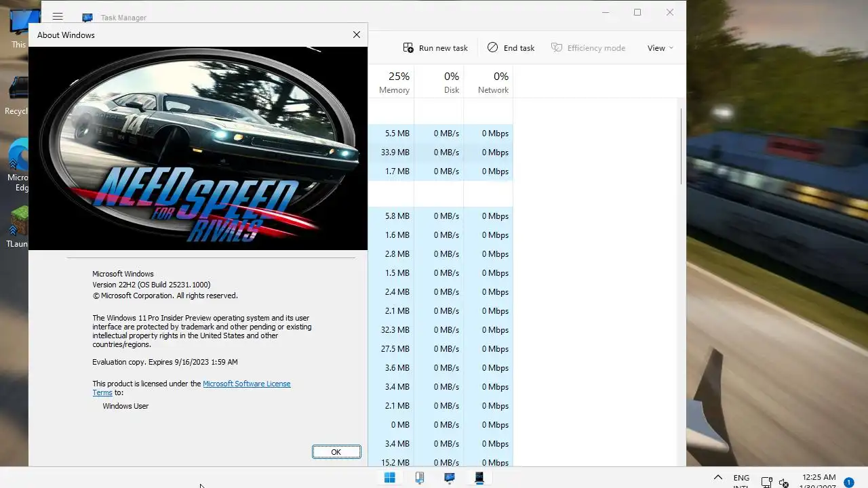Click the active About Windows taskbar icon
Screen dimensions: 868x488
479,478
